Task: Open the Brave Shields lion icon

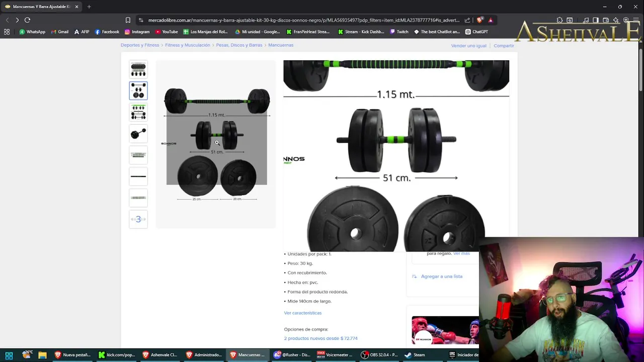Action: tap(480, 20)
